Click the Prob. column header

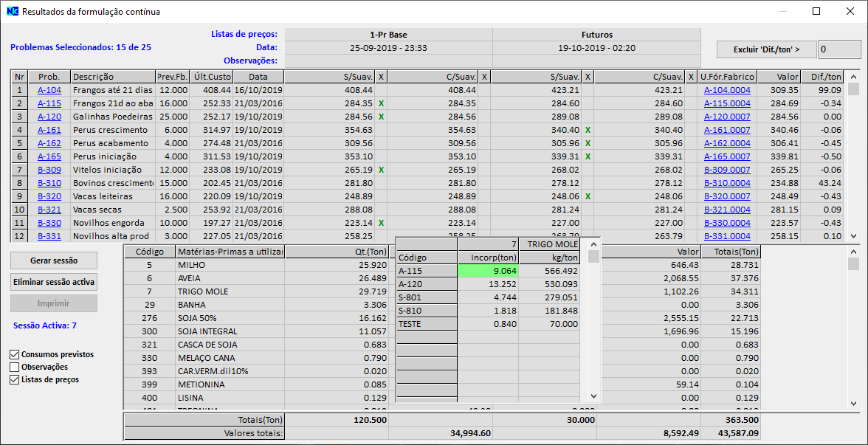[49, 77]
